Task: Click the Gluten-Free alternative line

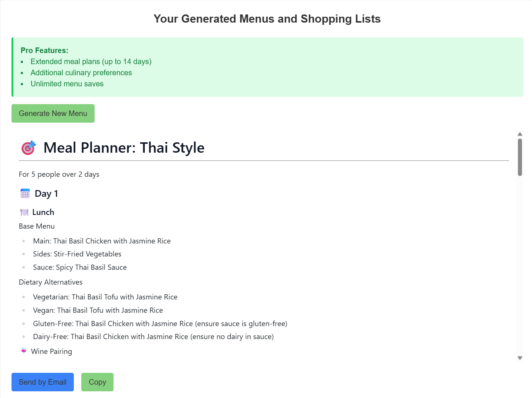Action: coord(160,324)
